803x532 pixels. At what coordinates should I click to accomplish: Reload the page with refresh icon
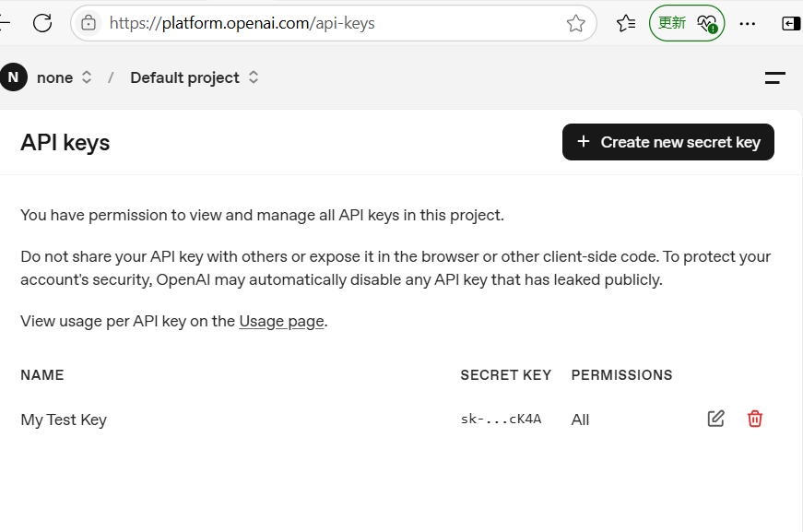42,23
